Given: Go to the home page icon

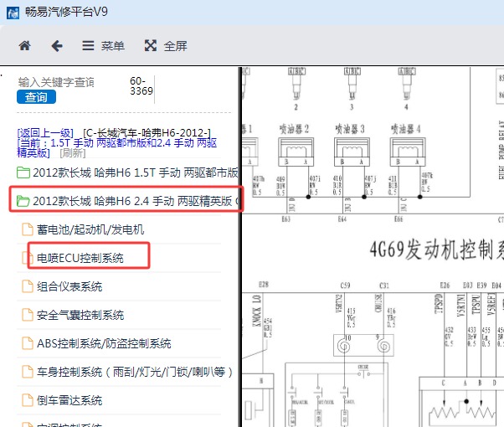Looking at the screenshot, I should point(24,46).
